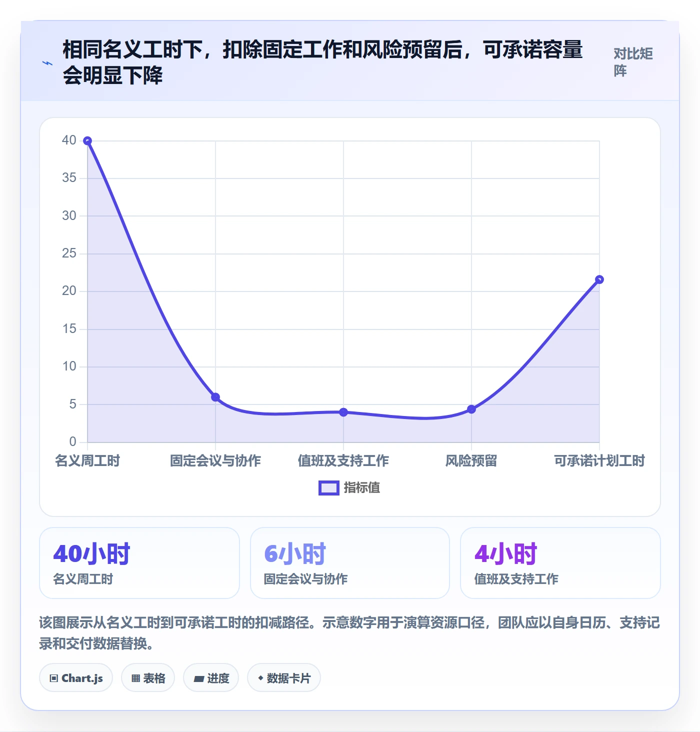Click the y-axis tick label 25
This screenshot has height=732, width=700.
tap(69, 253)
